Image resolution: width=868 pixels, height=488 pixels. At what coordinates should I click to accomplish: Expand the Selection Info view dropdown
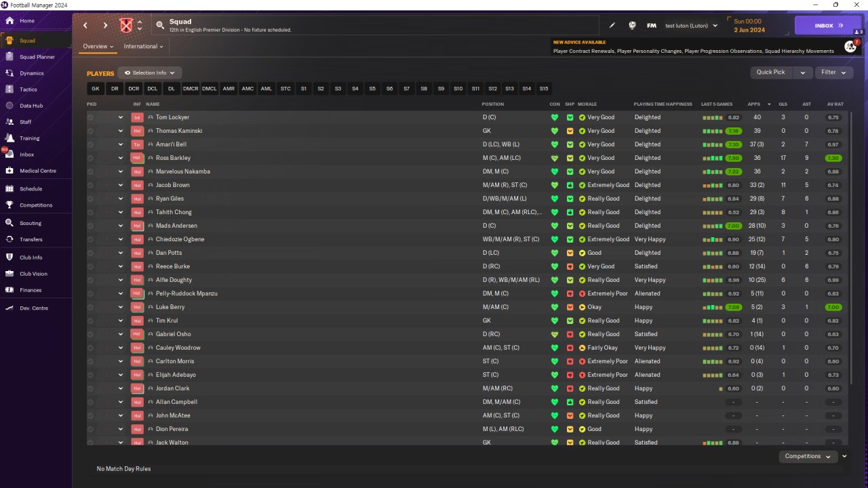click(x=150, y=73)
